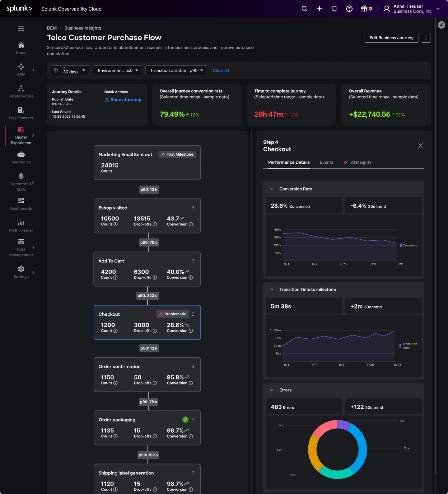
Task: Toggle the hamburger navigation menu
Action: [x=21, y=29]
